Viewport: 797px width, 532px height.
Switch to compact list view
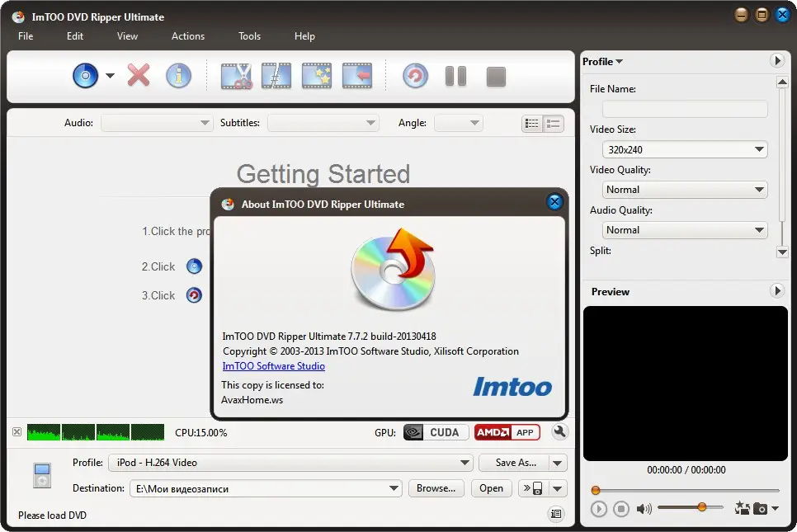coord(532,124)
